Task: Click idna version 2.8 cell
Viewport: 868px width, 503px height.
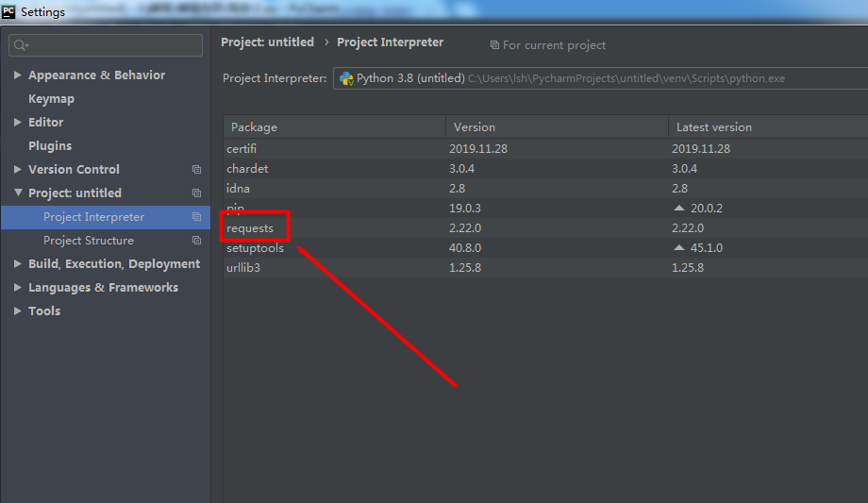Action: 457,189
